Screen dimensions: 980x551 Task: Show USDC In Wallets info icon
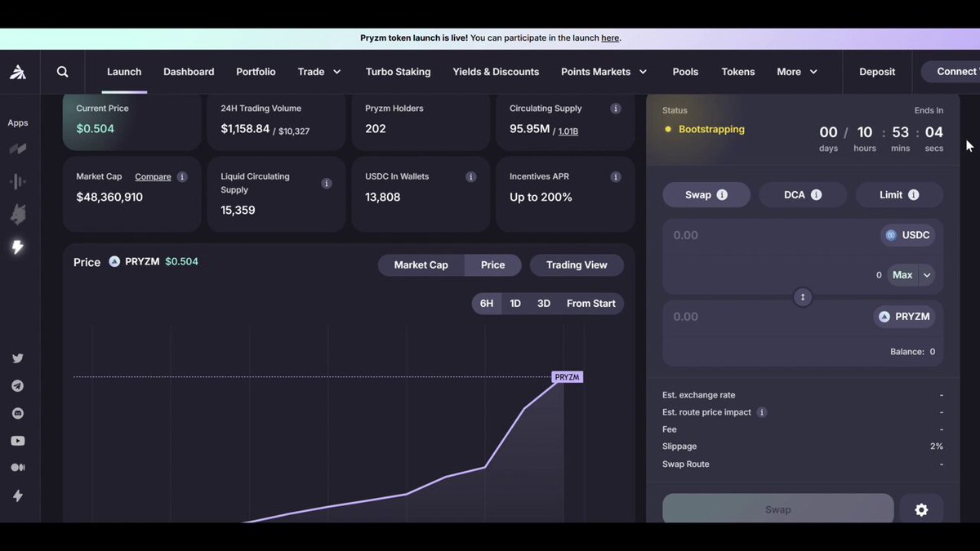coord(471,176)
